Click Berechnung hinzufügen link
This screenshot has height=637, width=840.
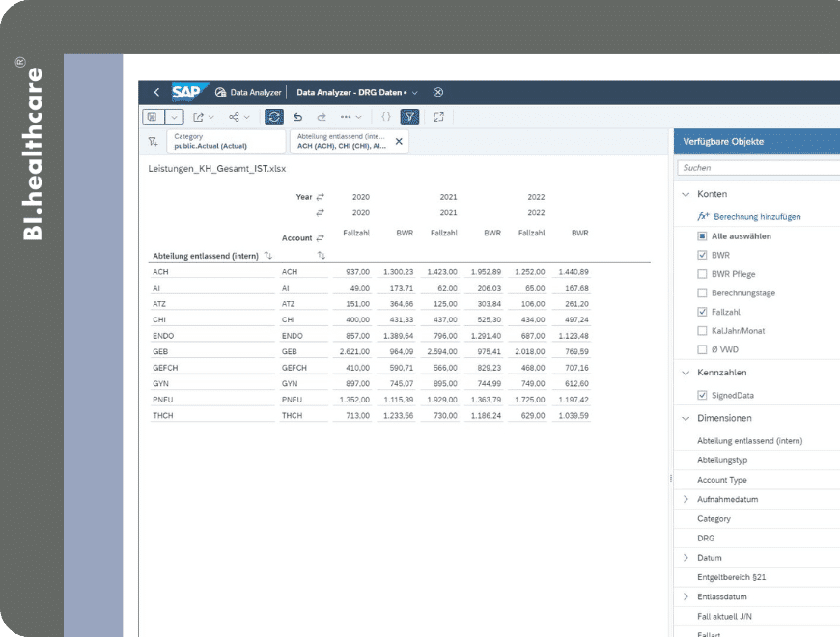point(757,217)
